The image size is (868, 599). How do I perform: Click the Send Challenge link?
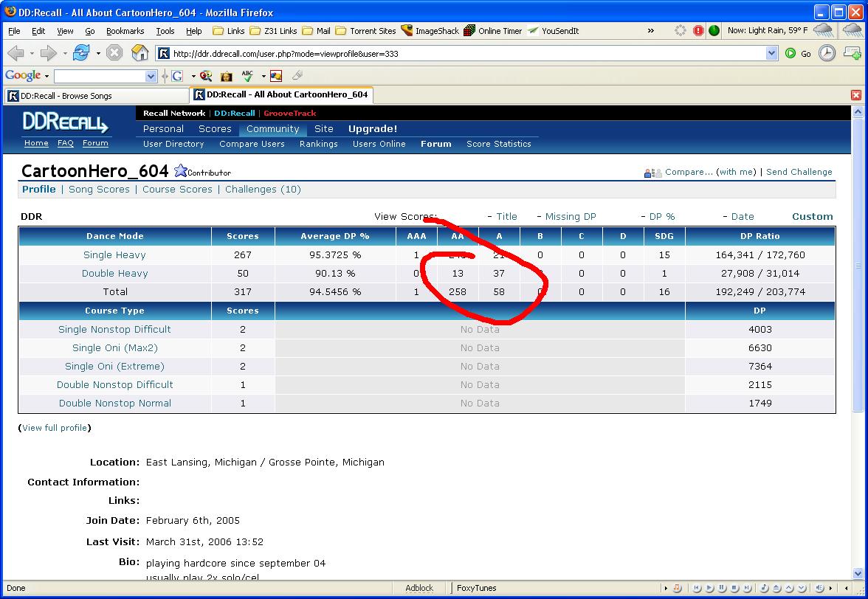point(799,172)
